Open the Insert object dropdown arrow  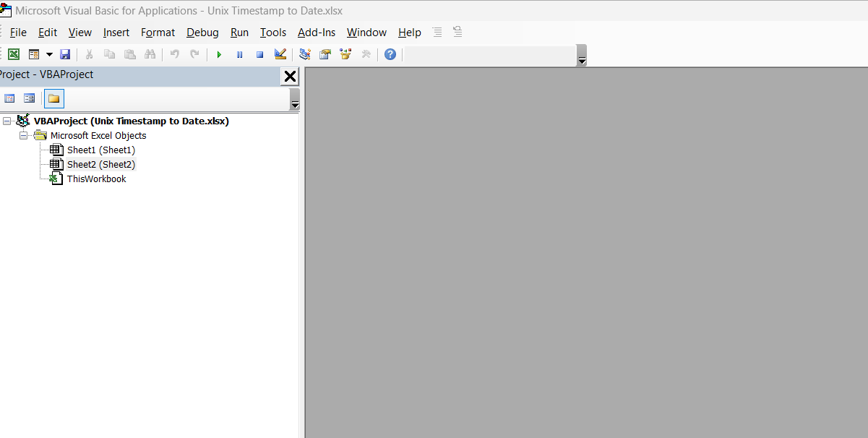(49, 54)
